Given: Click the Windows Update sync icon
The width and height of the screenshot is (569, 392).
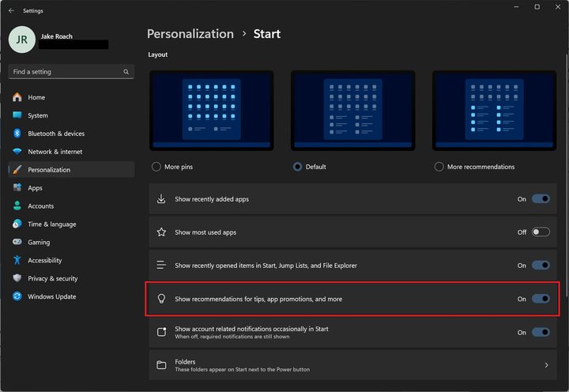Looking at the screenshot, I should [x=17, y=296].
